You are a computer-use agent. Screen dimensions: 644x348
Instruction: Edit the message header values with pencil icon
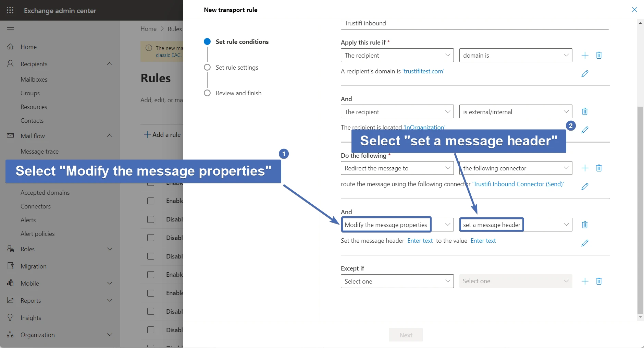pyautogui.click(x=585, y=243)
